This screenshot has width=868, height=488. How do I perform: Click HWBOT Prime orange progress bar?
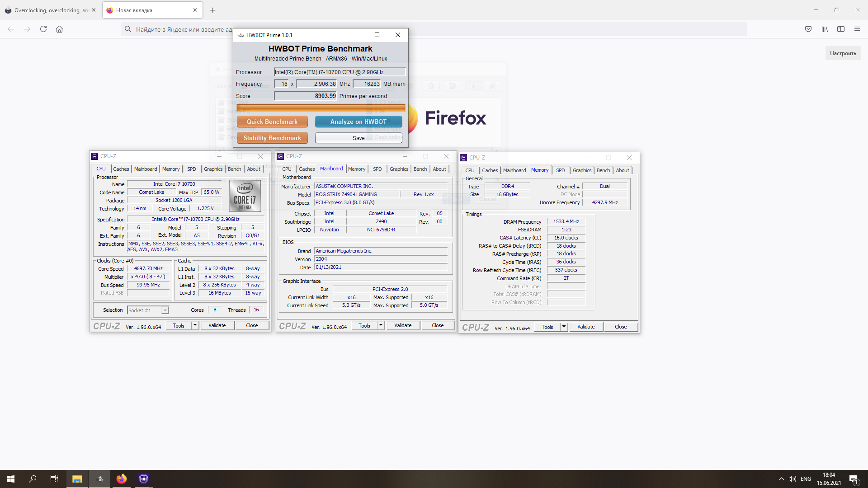[x=321, y=108]
